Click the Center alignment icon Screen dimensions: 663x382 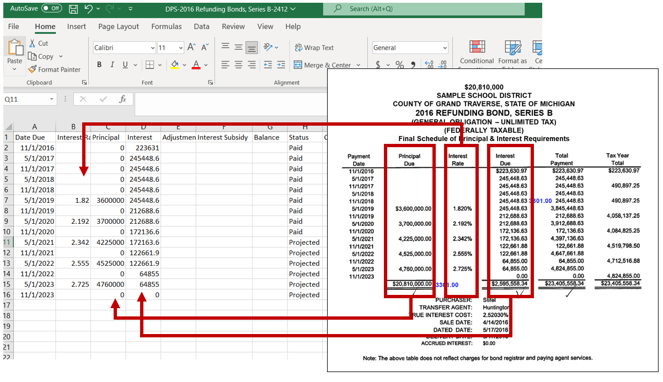pos(238,65)
